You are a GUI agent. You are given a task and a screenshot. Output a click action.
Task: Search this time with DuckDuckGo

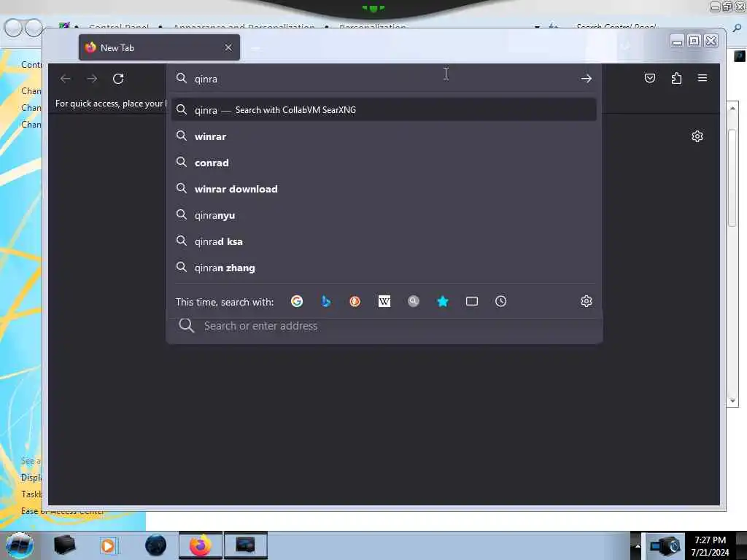[355, 301]
